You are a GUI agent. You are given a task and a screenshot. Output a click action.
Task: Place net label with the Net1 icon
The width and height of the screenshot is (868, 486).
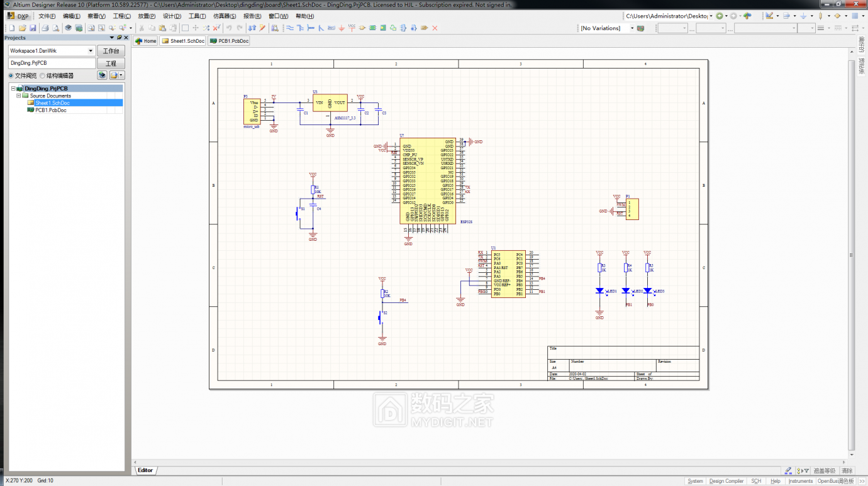(x=331, y=28)
